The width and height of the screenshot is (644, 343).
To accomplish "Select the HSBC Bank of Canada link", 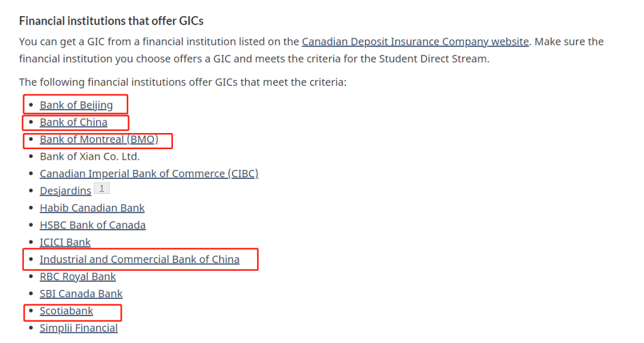I will click(x=92, y=225).
